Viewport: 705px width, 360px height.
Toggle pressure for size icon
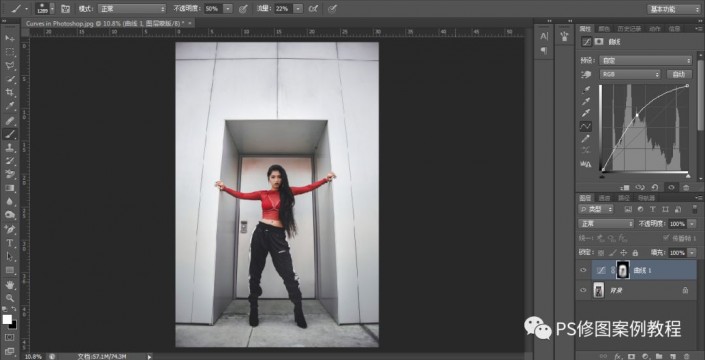[x=332, y=9]
